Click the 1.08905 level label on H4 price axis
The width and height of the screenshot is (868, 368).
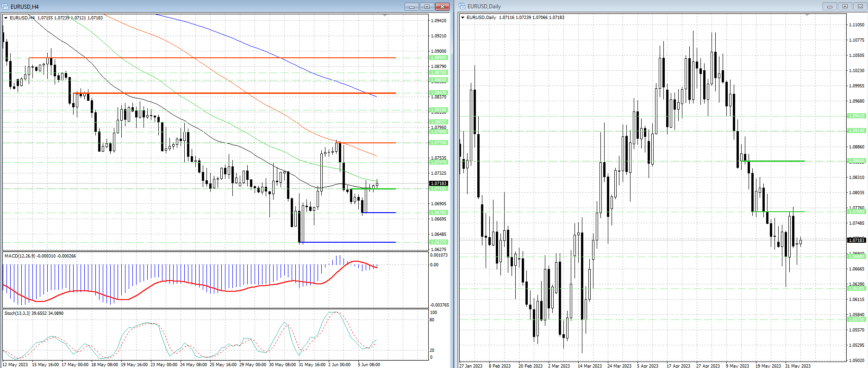pos(439,58)
